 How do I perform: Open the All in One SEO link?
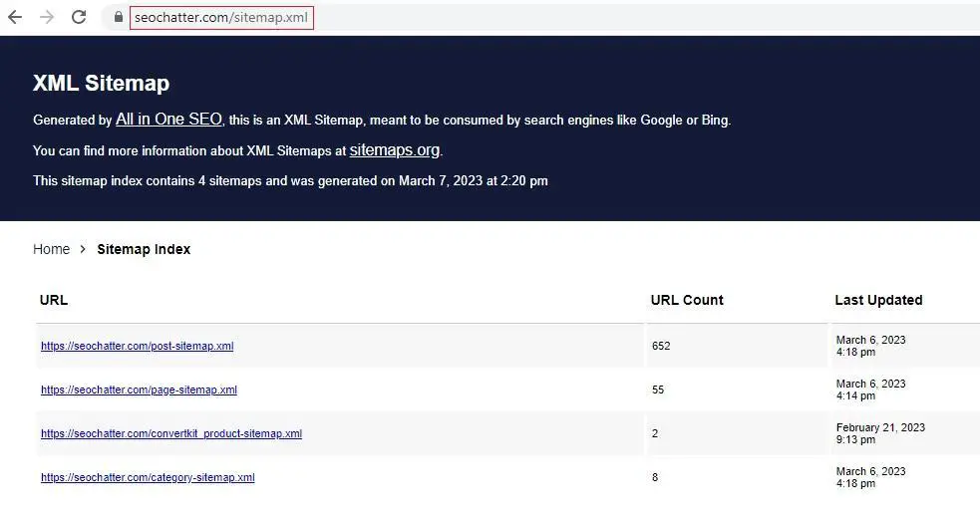[x=168, y=120]
